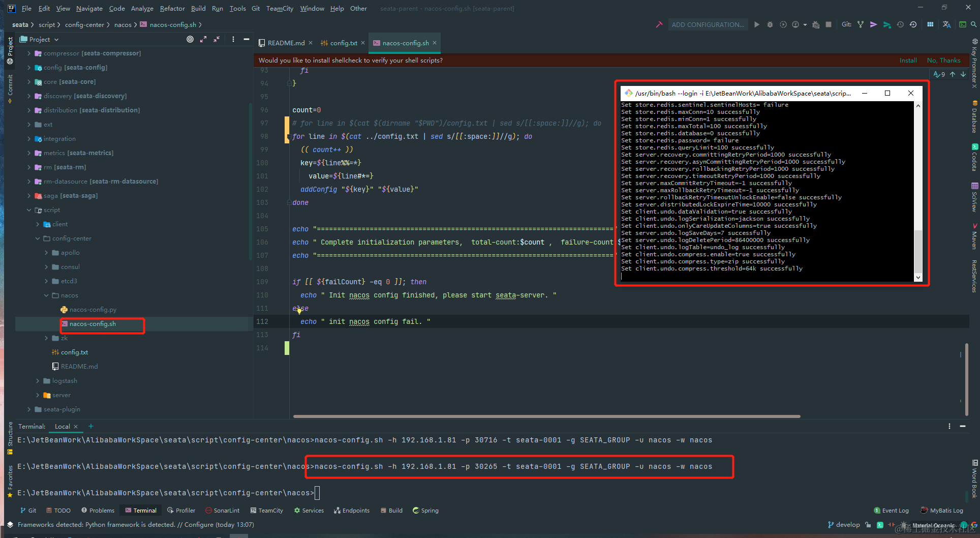
Task: Collapse all in Project panel
Action: (217, 39)
